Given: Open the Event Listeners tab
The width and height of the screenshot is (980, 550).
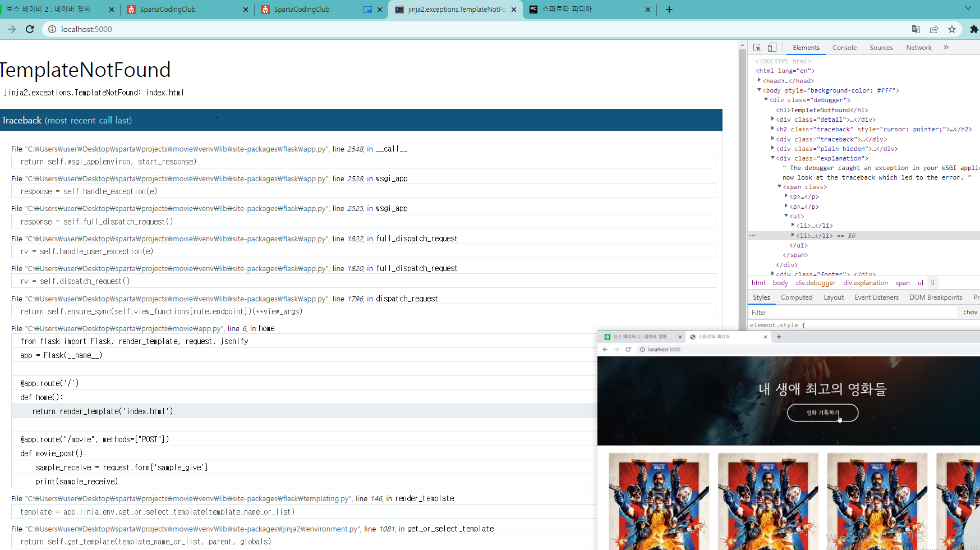Looking at the screenshot, I should 876,297.
